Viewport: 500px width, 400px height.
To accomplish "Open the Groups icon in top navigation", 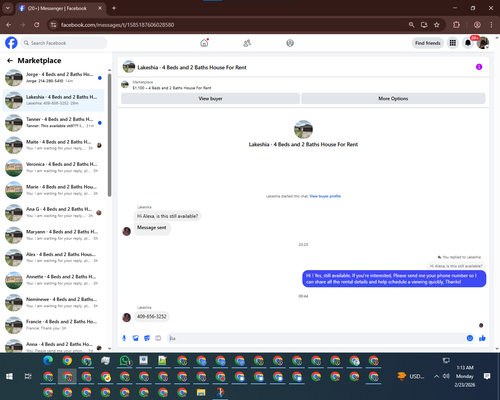I will point(290,43).
